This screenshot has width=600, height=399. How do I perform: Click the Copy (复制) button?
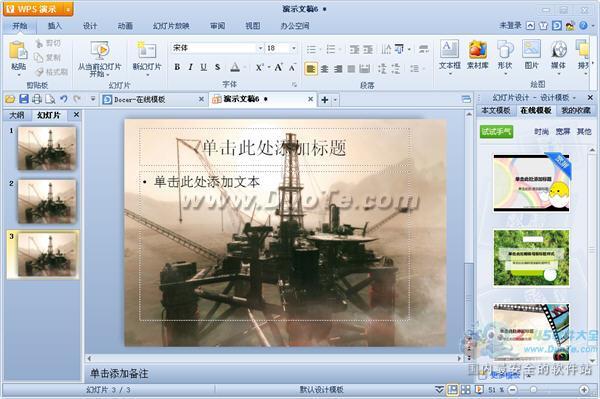pyautogui.click(x=48, y=57)
